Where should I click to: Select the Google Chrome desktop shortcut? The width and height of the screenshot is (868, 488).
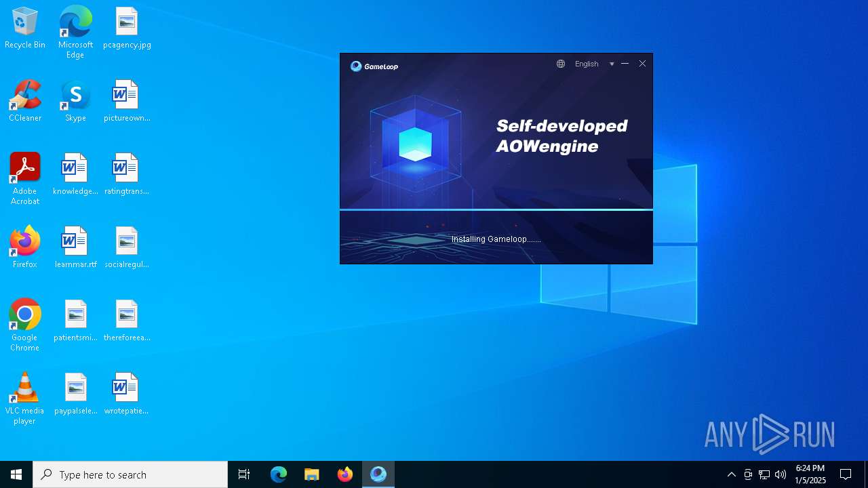pos(25,325)
